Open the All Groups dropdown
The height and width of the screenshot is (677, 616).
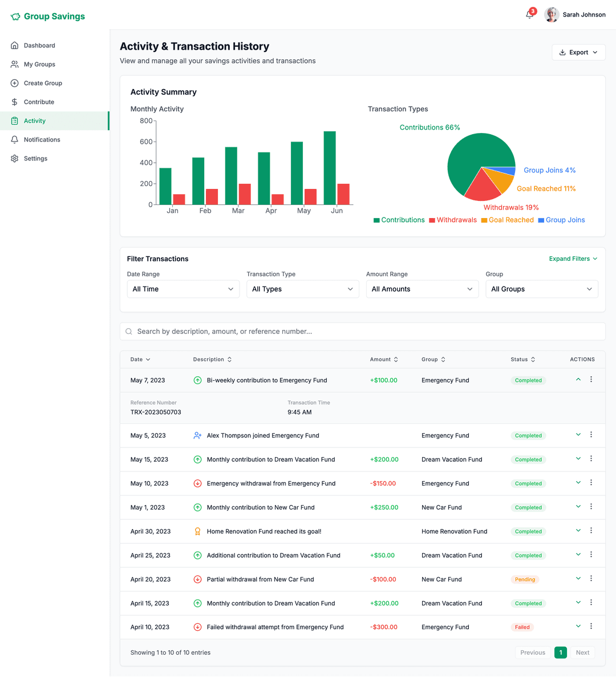541,289
